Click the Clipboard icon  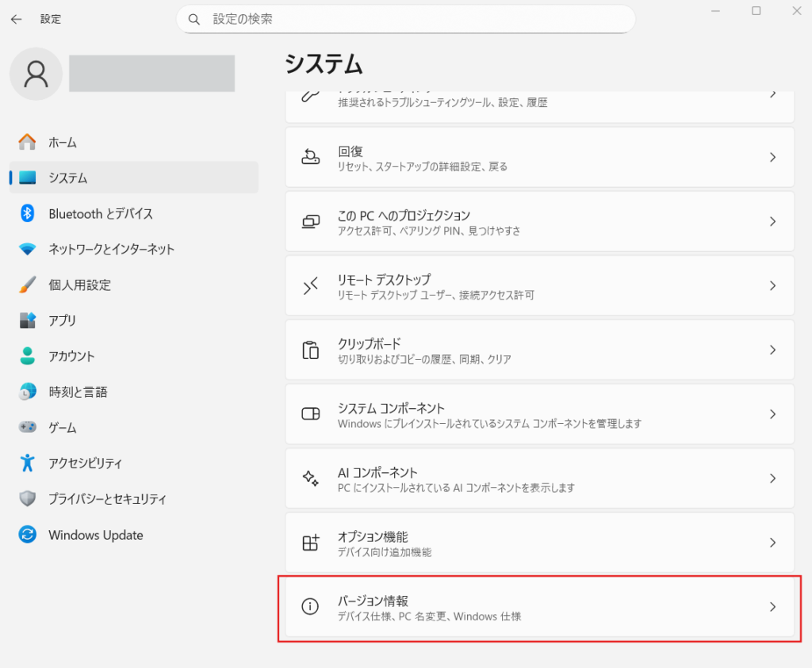point(310,350)
